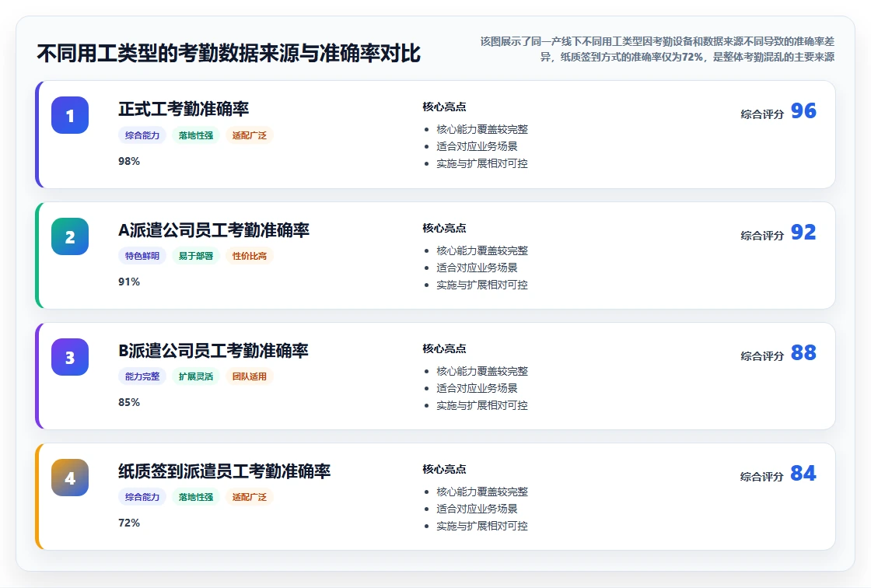This screenshot has height=588, width=871.
Task: Click the number 1 rank badge
Action: coord(70,115)
